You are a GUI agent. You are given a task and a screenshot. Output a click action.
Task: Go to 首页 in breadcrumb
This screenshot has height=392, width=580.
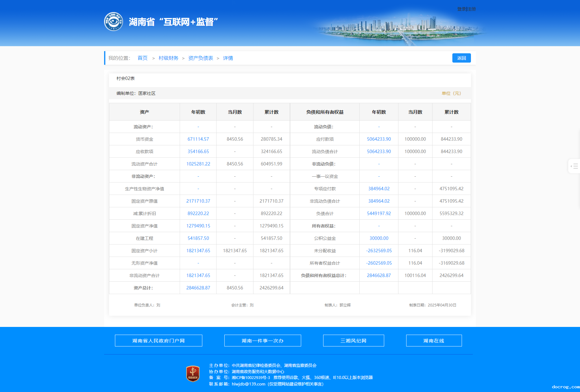(x=143, y=58)
